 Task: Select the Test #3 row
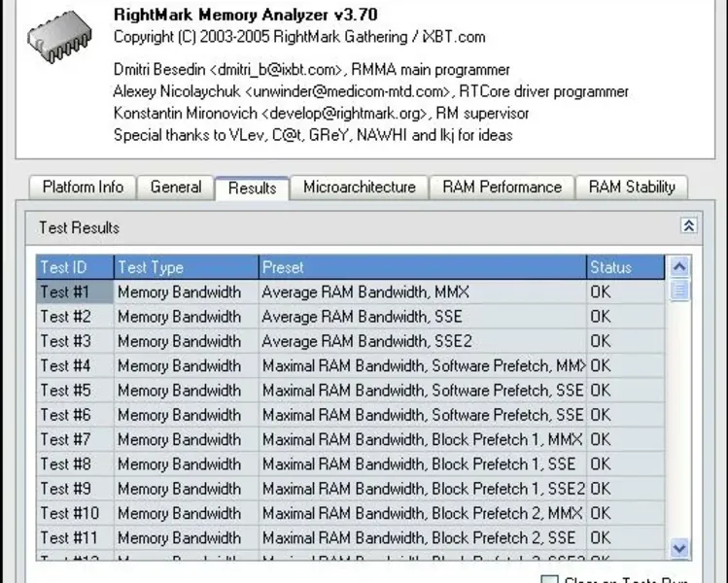point(351,341)
